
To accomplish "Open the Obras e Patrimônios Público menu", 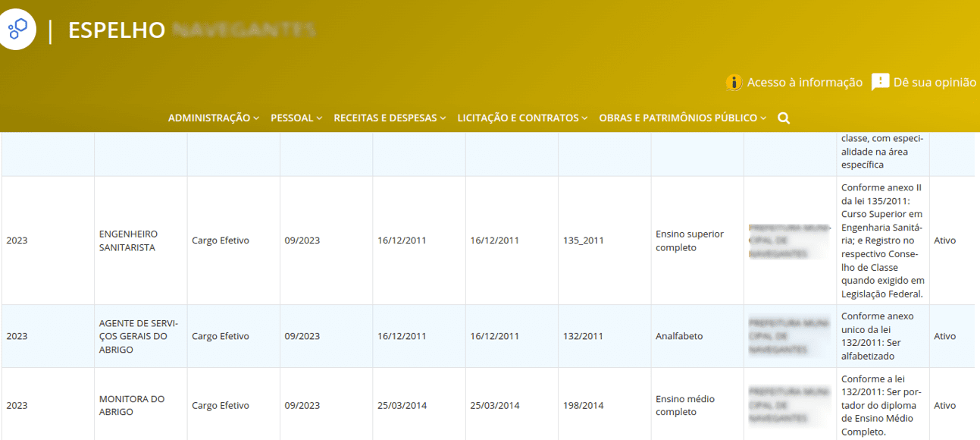I will click(682, 118).
